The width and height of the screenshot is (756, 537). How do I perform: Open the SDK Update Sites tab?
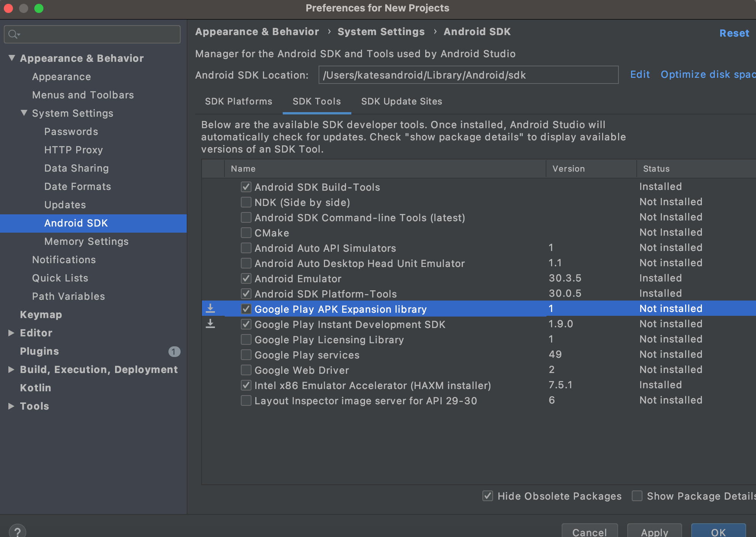(402, 101)
